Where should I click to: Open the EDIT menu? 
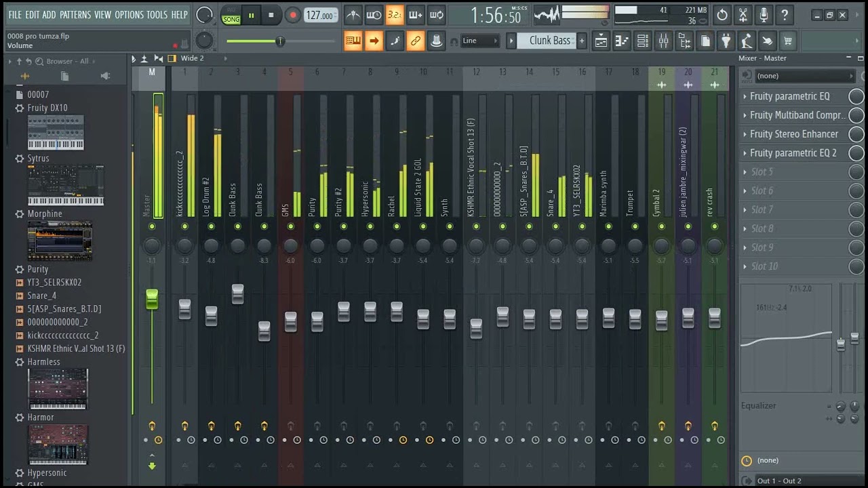tap(33, 14)
